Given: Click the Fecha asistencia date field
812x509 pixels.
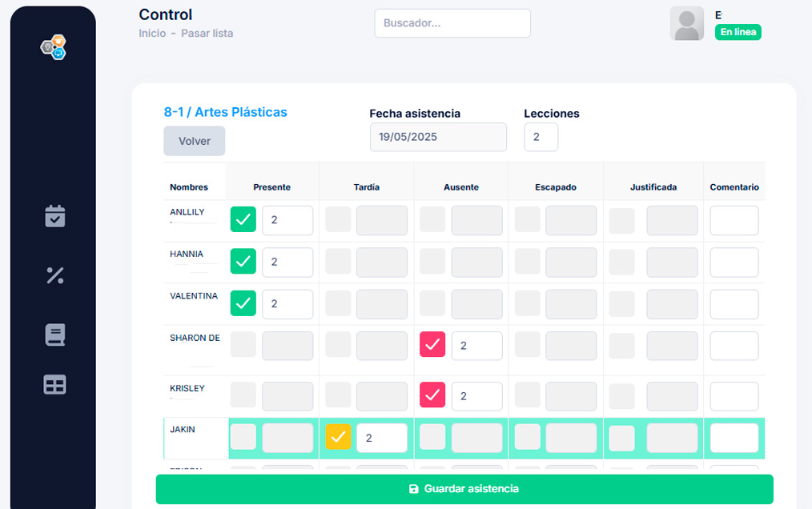Looking at the screenshot, I should click(438, 137).
